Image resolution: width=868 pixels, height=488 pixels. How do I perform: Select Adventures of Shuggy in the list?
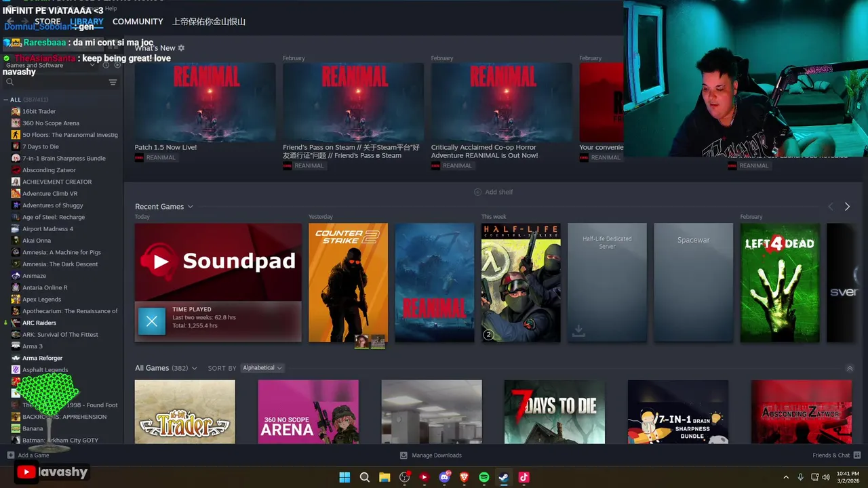[53, 205]
